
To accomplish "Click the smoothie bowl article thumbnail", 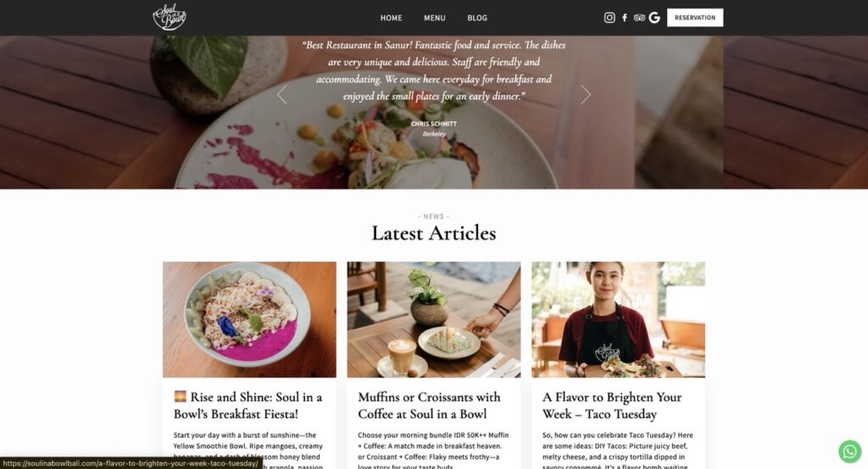I will pos(249,320).
